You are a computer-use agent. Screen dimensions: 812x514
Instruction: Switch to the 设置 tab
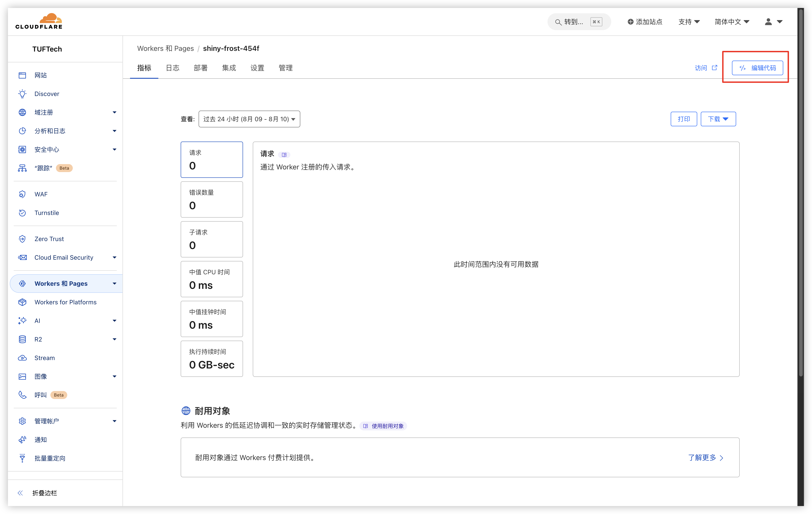coord(257,68)
